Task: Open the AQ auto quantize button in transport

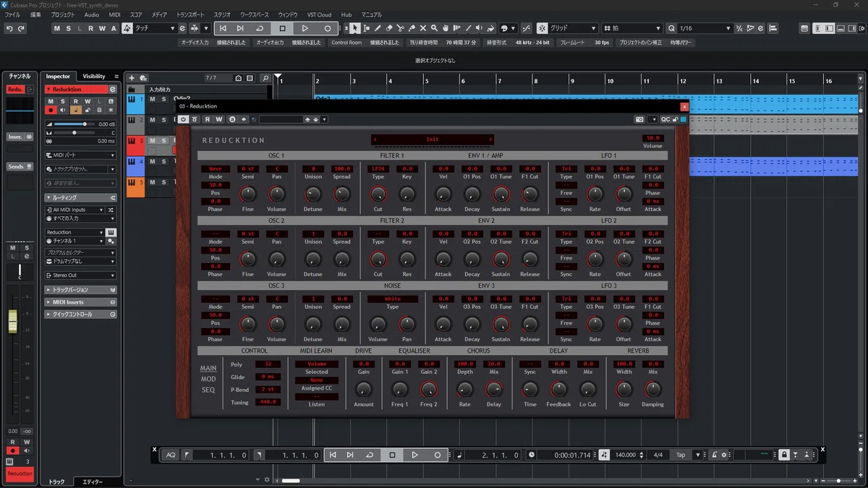Action: [171, 455]
